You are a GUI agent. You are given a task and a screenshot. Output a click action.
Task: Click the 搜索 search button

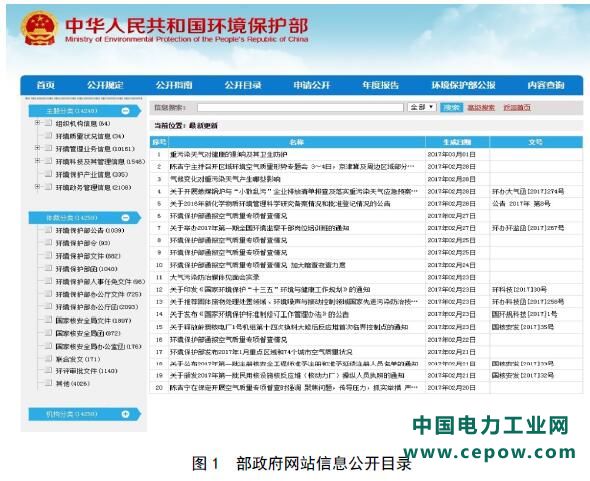click(452, 107)
